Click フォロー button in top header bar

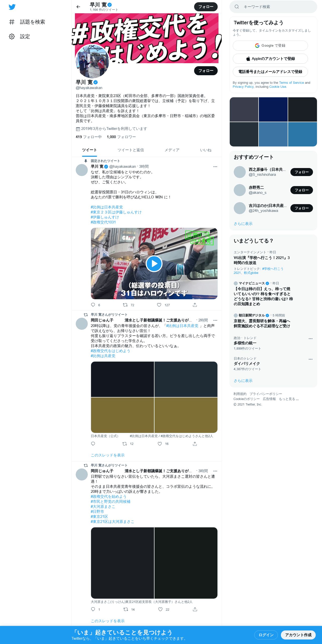coord(206,7)
